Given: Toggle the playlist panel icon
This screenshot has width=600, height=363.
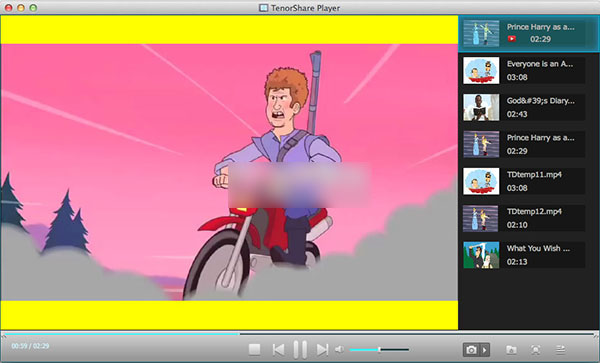Looking at the screenshot, I should [561, 349].
